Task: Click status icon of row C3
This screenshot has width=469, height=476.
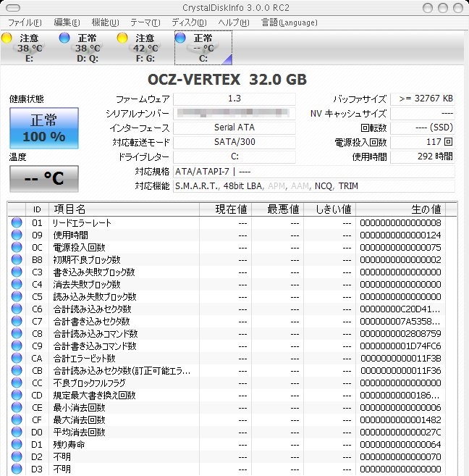Action: click(x=17, y=272)
